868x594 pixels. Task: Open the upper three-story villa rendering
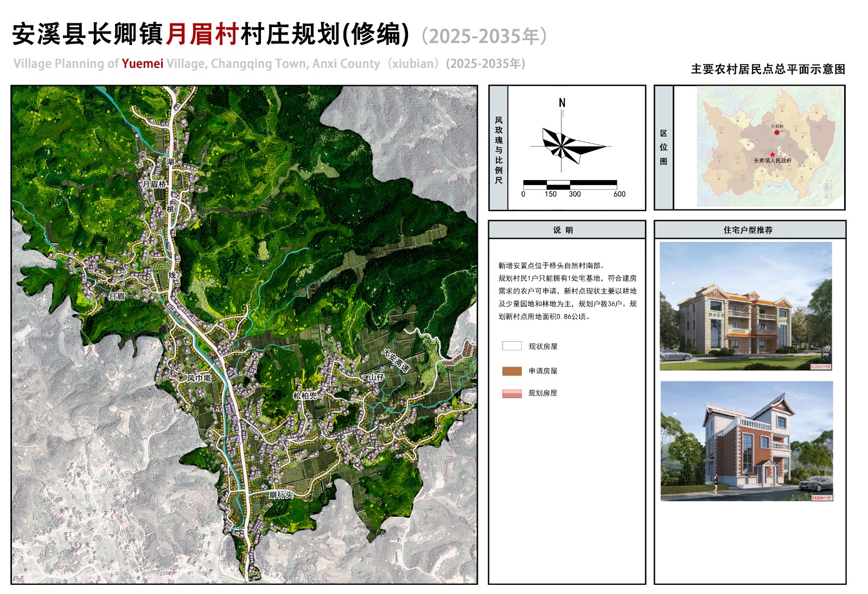[x=745, y=306]
